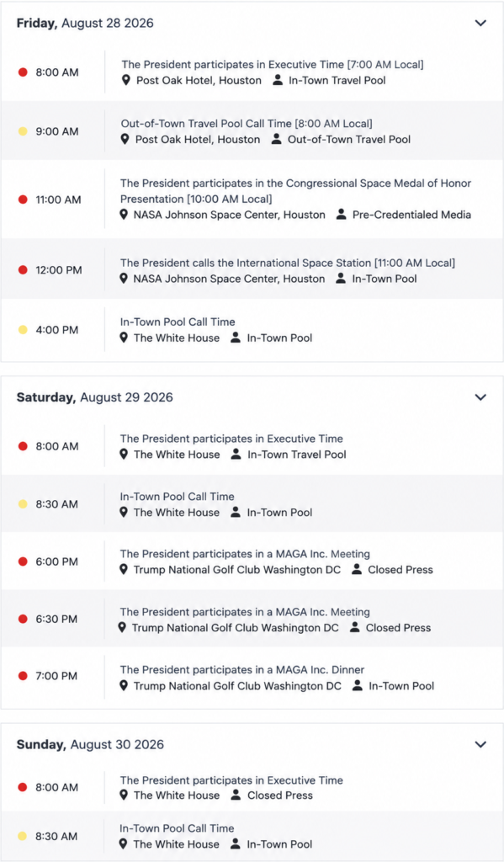Click person icon beside Pre-Credentialed Media
504x862 pixels.
[342, 215]
